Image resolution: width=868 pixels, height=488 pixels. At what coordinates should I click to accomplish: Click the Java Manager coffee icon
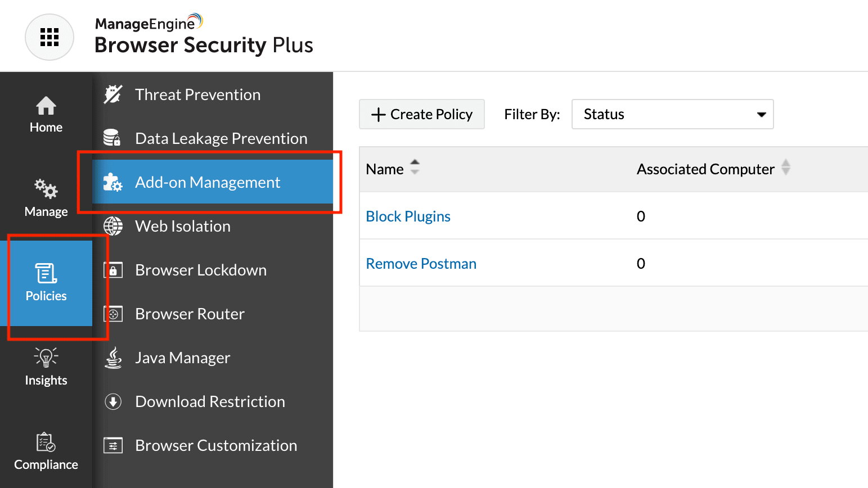(x=113, y=358)
